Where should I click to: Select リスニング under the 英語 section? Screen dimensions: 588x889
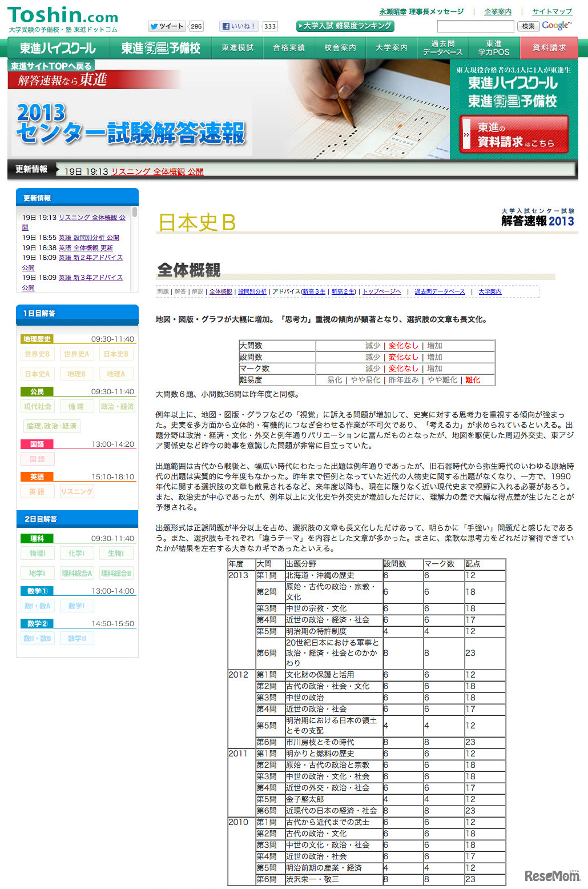tap(76, 491)
